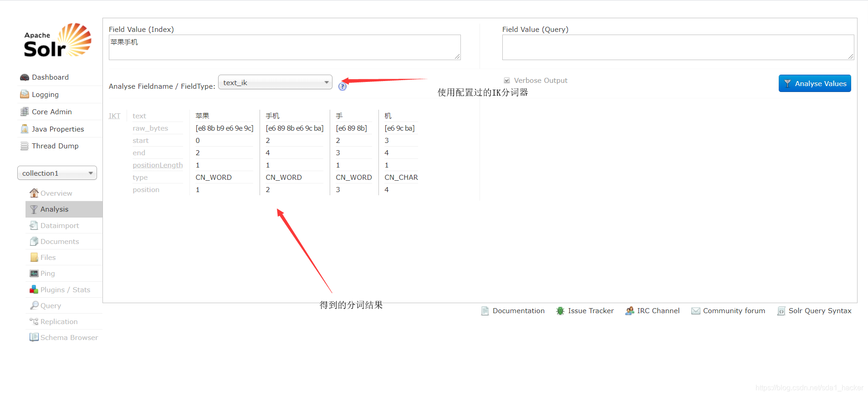Click the Analysis funnel icon in sidebar

click(34, 209)
